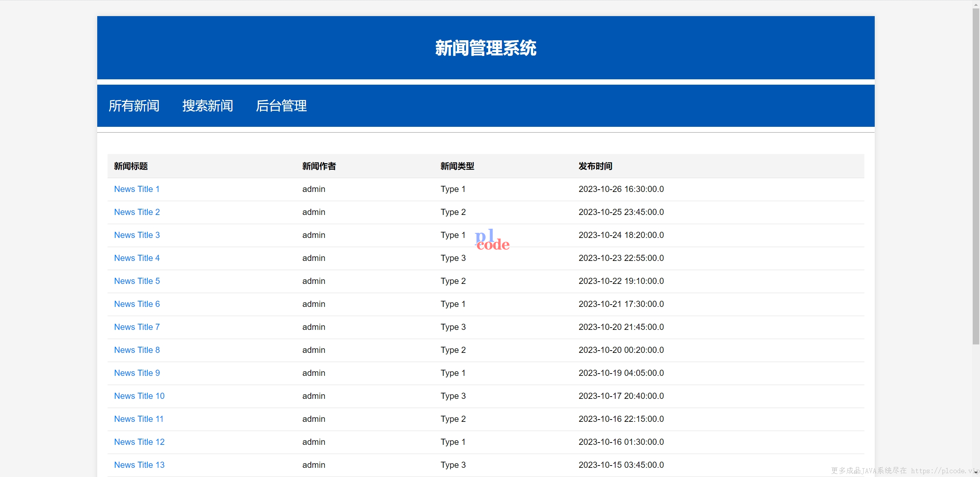Click the News Title 3 link
Image resolution: width=980 pixels, height=477 pixels.
click(137, 235)
